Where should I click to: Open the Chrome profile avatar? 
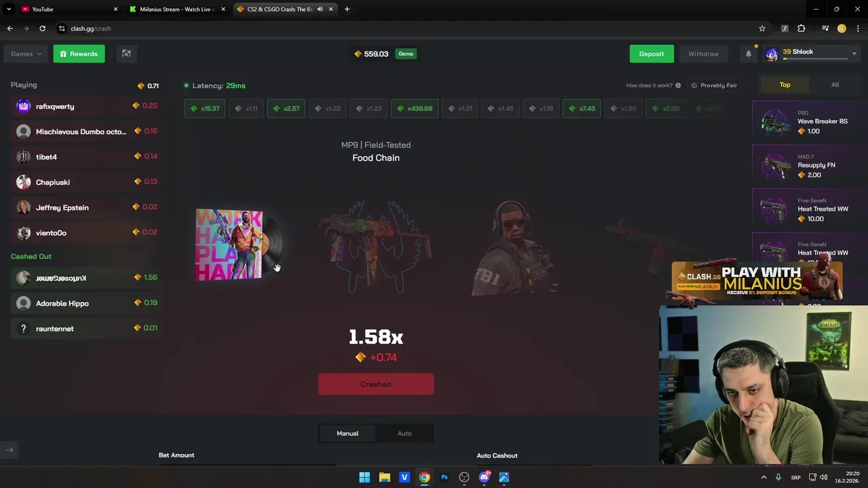[842, 28]
